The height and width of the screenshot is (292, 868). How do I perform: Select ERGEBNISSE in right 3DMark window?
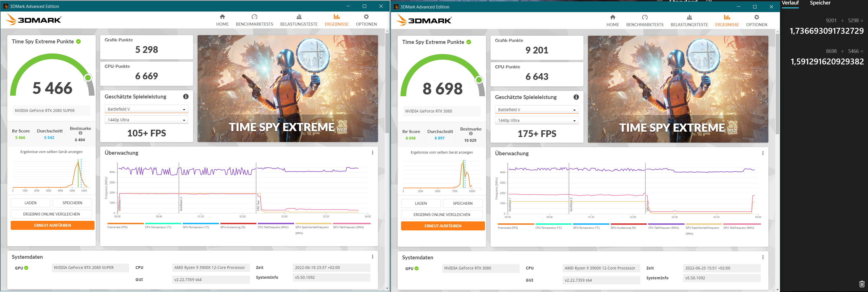coord(727,21)
